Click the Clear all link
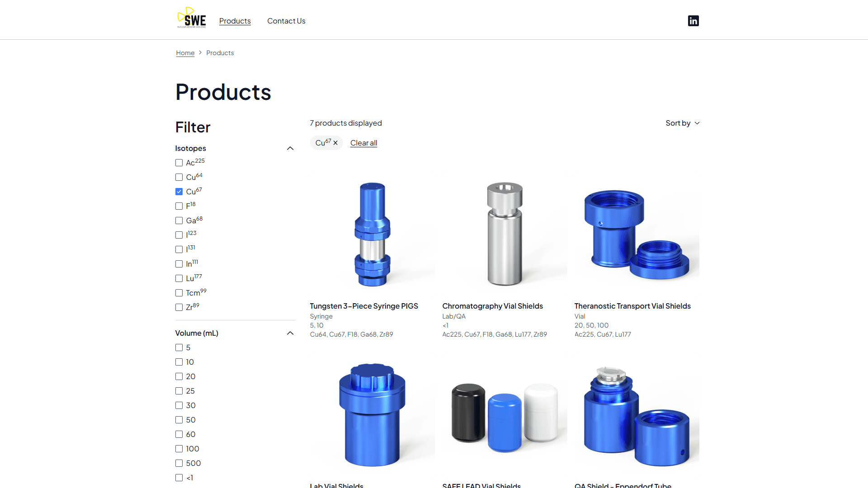868x488 pixels. click(363, 143)
